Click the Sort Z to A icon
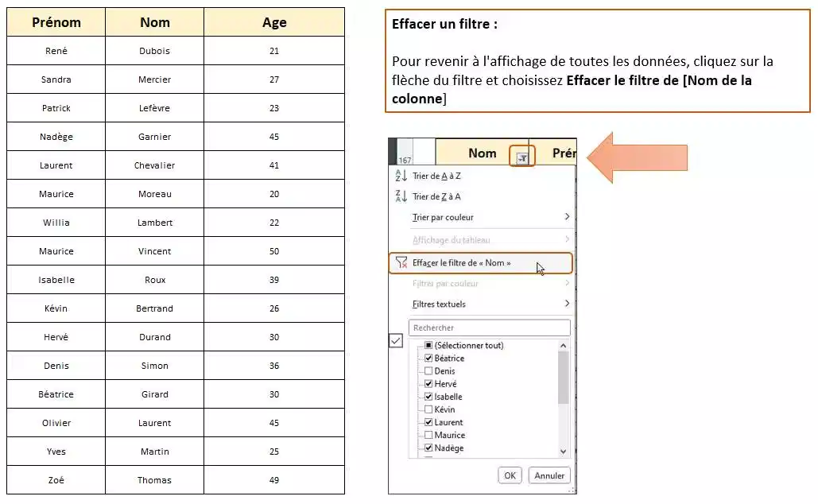 pos(401,196)
